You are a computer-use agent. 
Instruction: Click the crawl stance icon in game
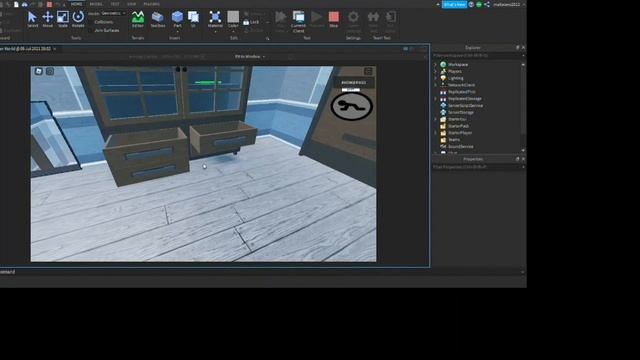pos(351,107)
